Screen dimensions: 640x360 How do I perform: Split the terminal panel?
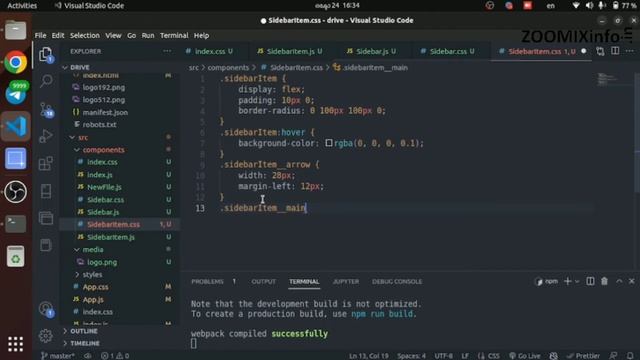tap(590, 281)
